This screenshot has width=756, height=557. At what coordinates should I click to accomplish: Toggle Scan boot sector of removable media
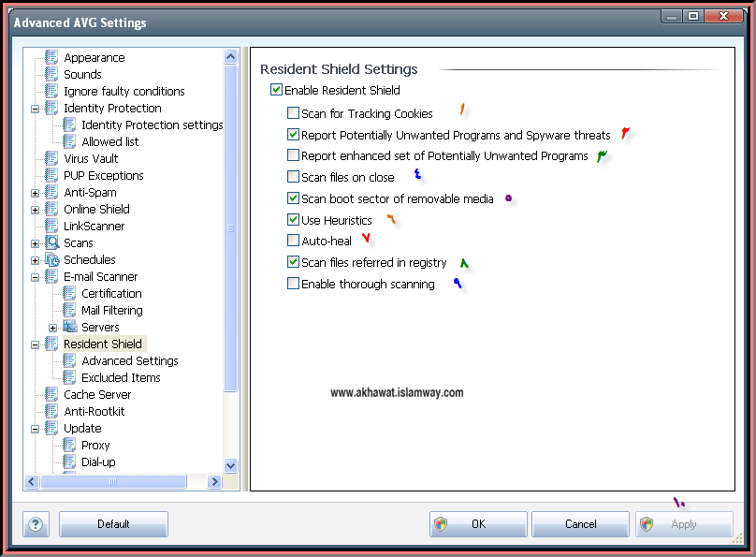click(293, 198)
